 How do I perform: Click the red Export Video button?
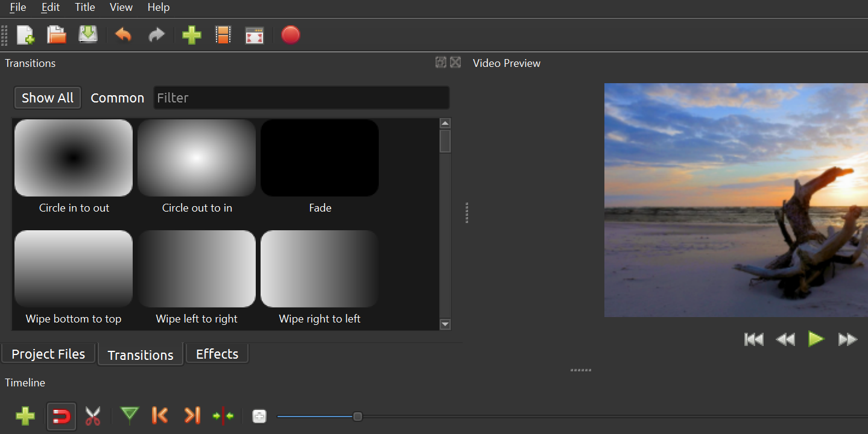point(291,35)
